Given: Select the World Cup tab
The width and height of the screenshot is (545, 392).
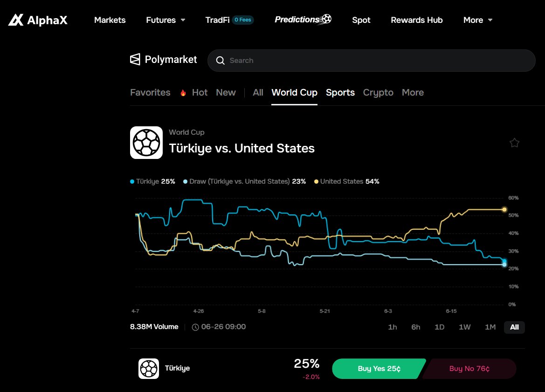Looking at the screenshot, I should [294, 92].
